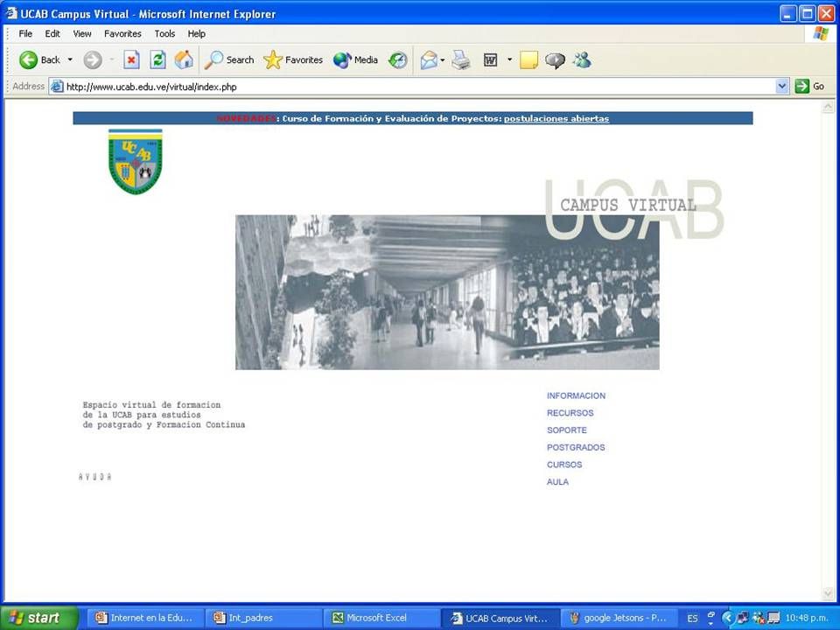Open the Favorites menu
Screen dimensions: 840x630
click(122, 34)
